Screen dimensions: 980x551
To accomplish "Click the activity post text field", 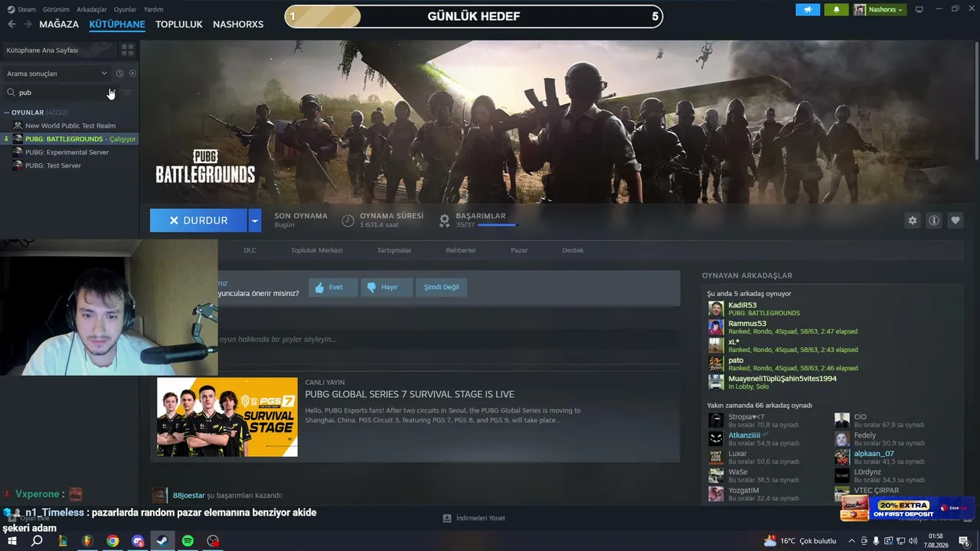I will pyautogui.click(x=449, y=339).
